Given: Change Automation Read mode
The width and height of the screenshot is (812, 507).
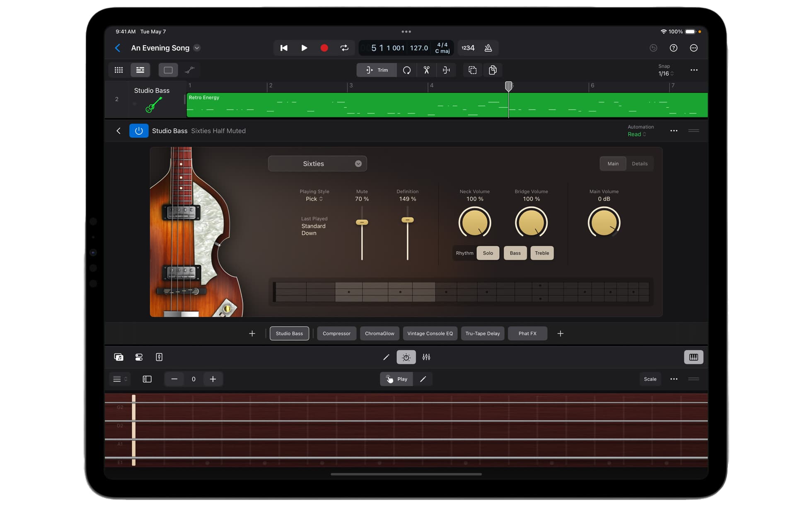Looking at the screenshot, I should [x=637, y=134].
